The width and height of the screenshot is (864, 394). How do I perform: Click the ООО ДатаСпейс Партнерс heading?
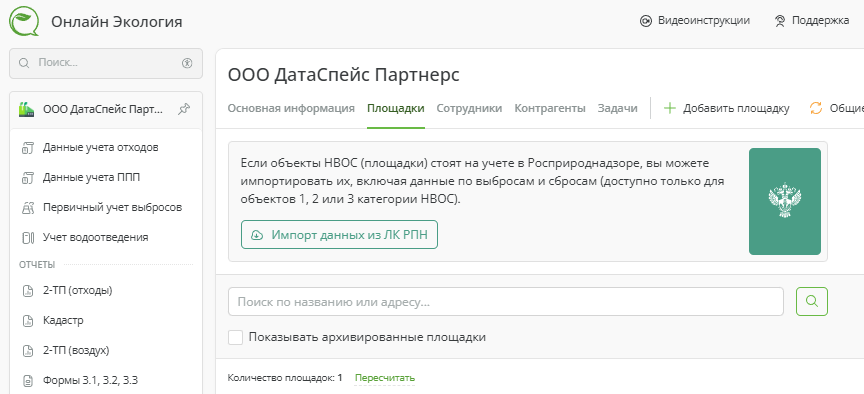(x=344, y=75)
